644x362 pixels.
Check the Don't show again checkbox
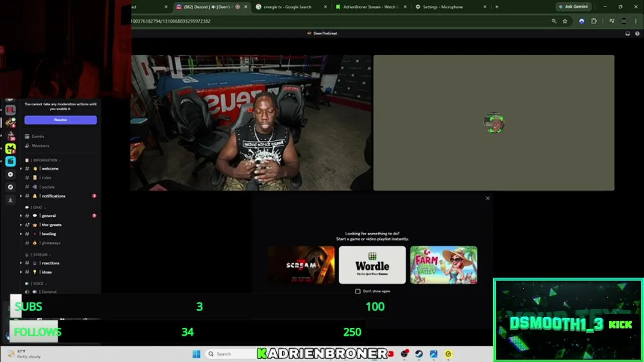pyautogui.click(x=358, y=291)
